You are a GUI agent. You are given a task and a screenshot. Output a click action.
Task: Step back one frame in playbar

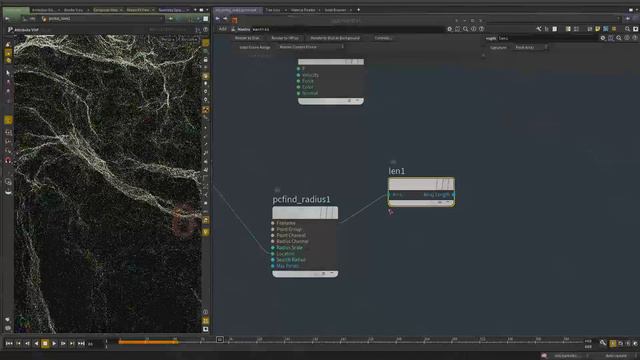[x=27, y=344]
